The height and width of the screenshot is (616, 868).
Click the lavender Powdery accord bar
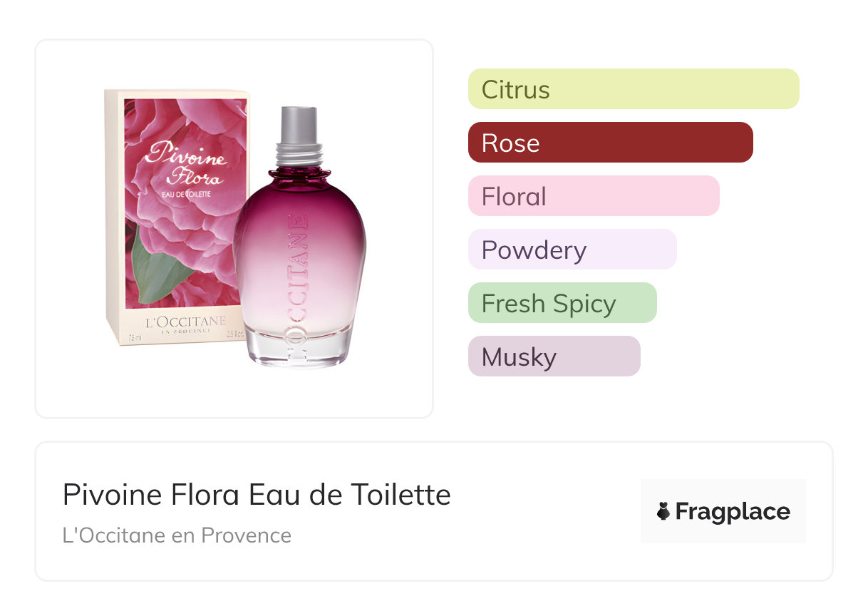(x=572, y=250)
